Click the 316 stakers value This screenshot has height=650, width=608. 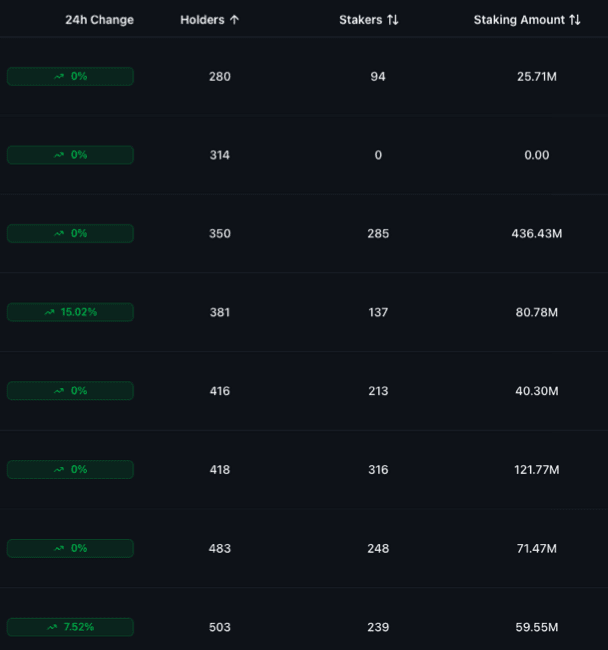pos(377,470)
